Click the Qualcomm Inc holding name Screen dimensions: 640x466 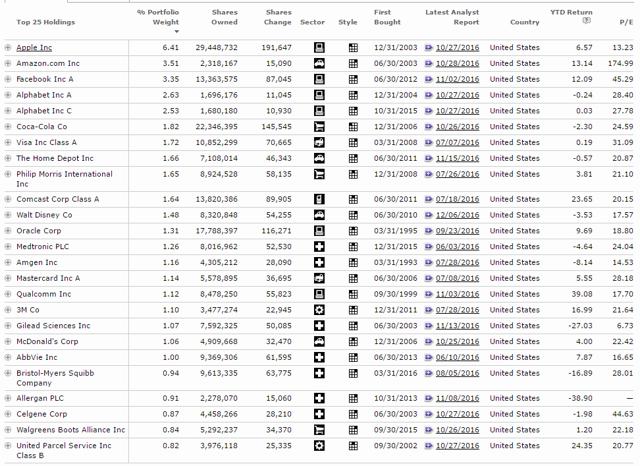pyautogui.click(x=44, y=295)
